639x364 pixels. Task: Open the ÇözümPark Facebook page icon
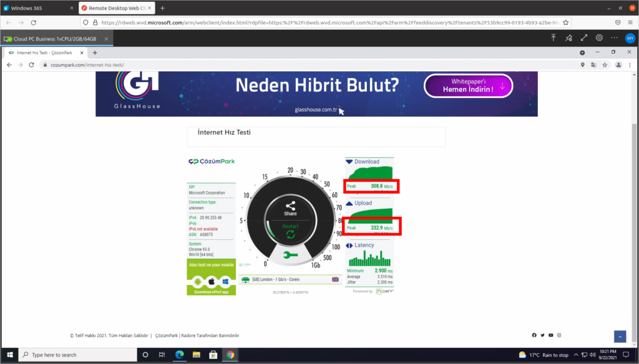pos(534,335)
